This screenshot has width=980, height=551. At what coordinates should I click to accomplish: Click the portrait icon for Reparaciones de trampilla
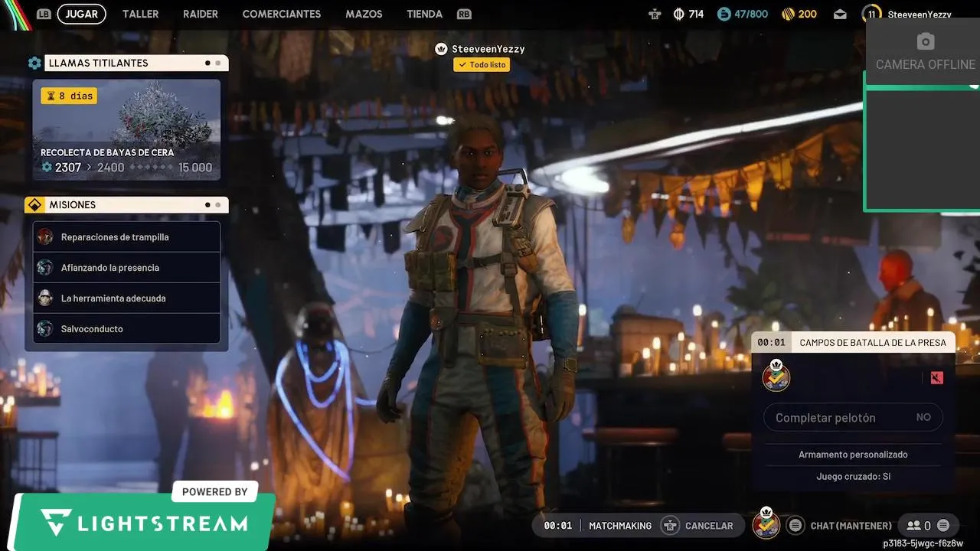(45, 236)
